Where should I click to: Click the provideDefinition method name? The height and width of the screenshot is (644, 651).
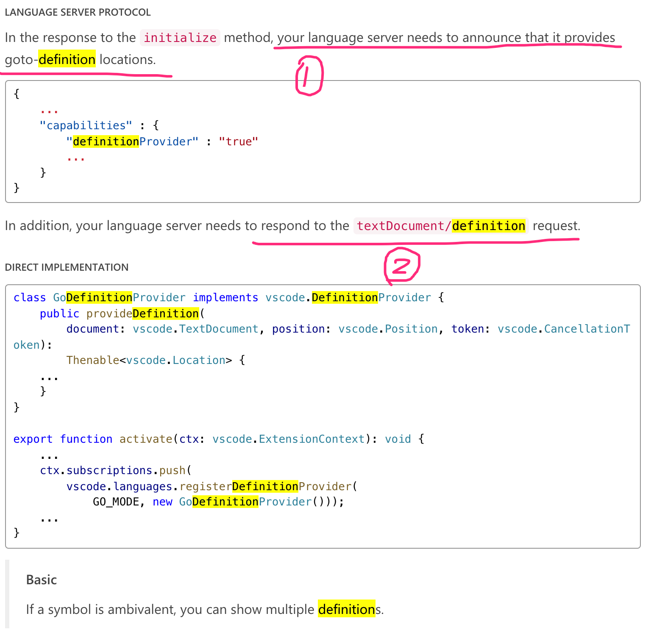click(142, 314)
